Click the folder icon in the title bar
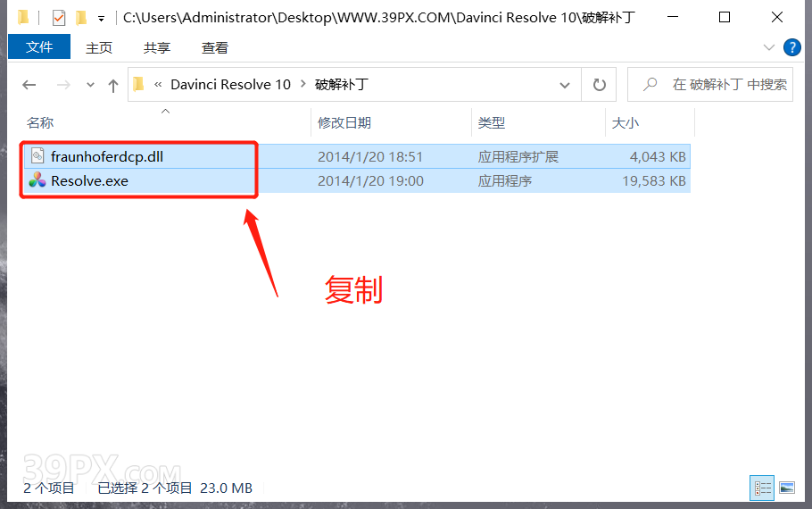 23,17
